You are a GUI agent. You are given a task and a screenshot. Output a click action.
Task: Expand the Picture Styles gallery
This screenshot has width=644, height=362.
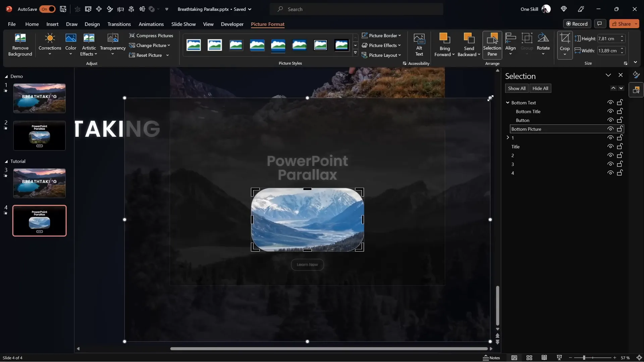point(355,53)
